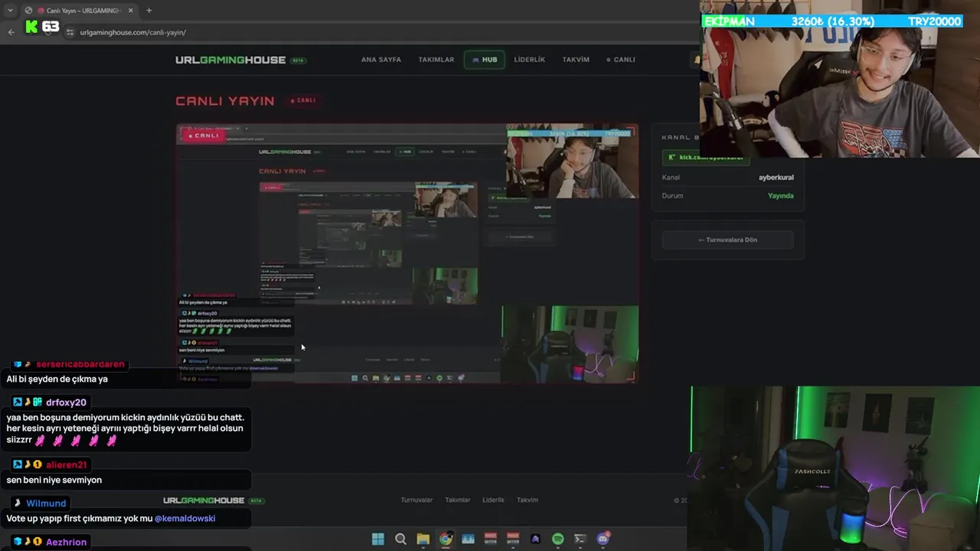980x551 pixels.
Task: Click the message 'Ali bi şeyden de çıkma ya'
Action: [57, 380]
